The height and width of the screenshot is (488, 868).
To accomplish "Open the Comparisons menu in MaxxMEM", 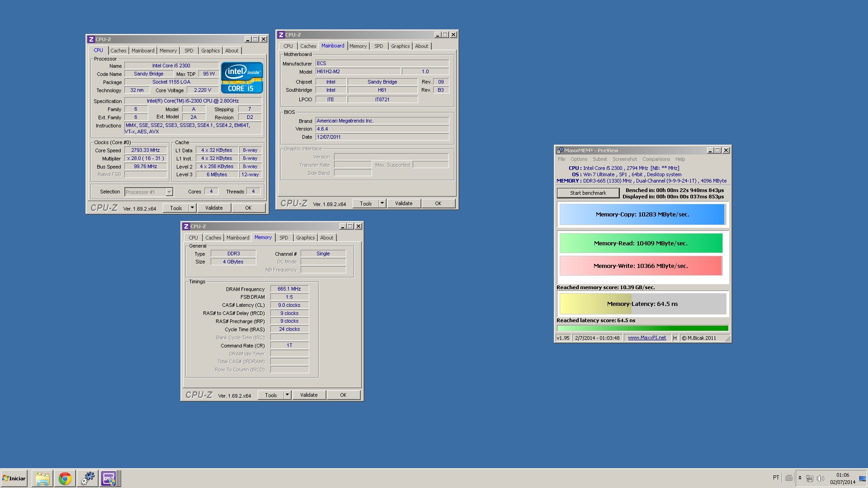I will (x=656, y=159).
